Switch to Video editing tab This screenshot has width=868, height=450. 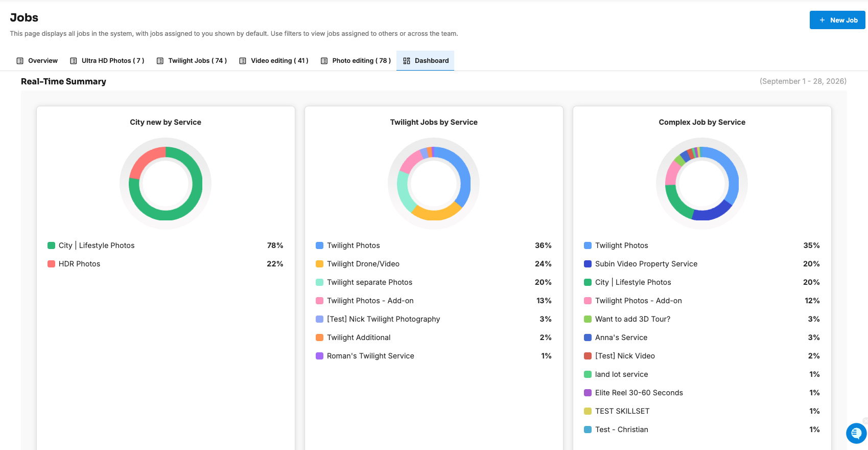274,60
